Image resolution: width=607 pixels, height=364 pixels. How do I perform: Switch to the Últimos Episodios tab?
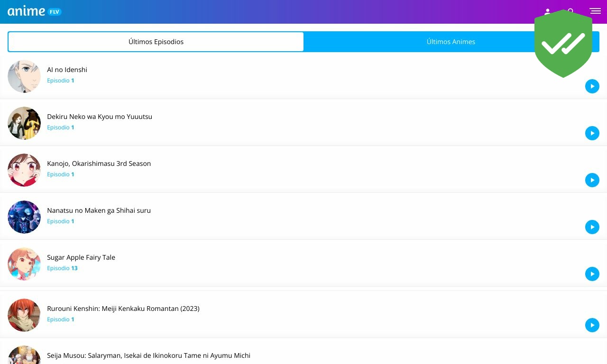[x=156, y=42]
